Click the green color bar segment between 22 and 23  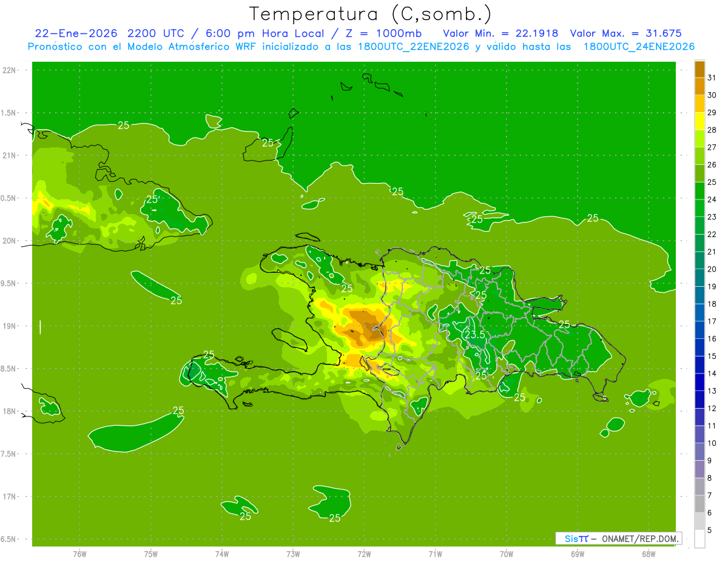[x=699, y=226]
